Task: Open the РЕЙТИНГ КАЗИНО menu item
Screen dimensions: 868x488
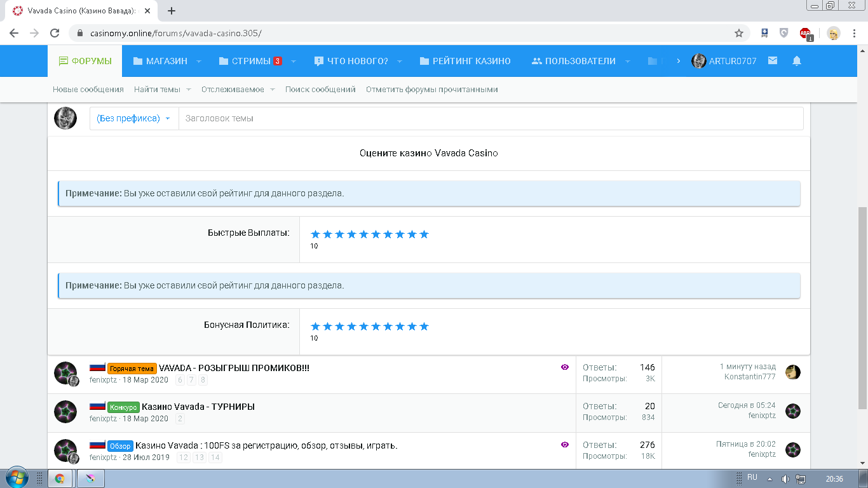Action: 465,61
